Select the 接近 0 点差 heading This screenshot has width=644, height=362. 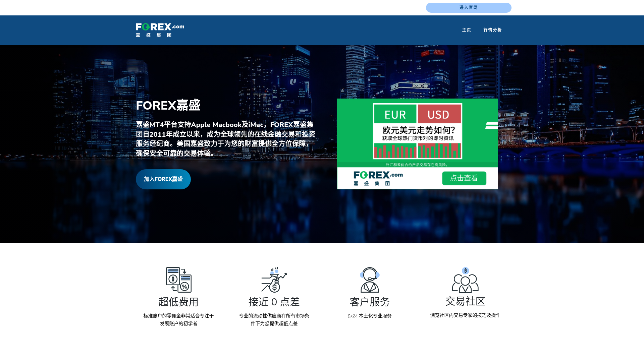pyautogui.click(x=274, y=302)
